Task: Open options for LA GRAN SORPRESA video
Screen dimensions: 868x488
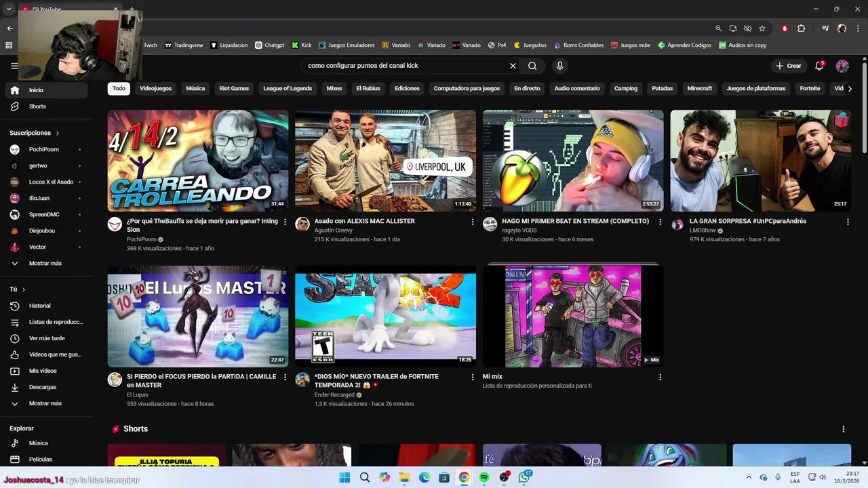Action: (848, 222)
